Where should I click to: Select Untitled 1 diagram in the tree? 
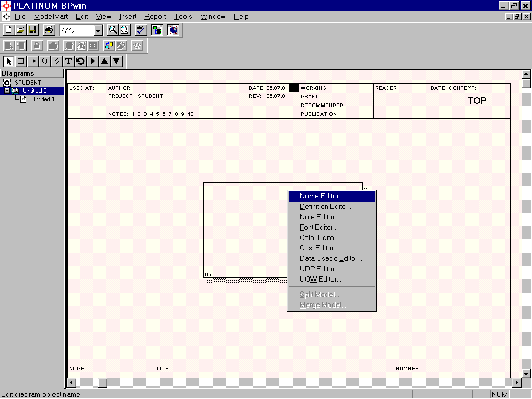(x=42, y=99)
